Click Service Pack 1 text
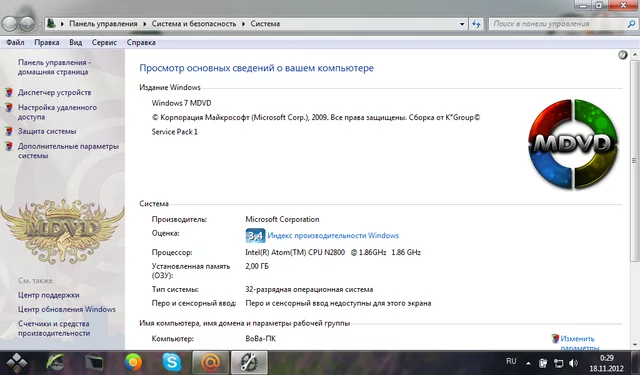 tap(175, 132)
